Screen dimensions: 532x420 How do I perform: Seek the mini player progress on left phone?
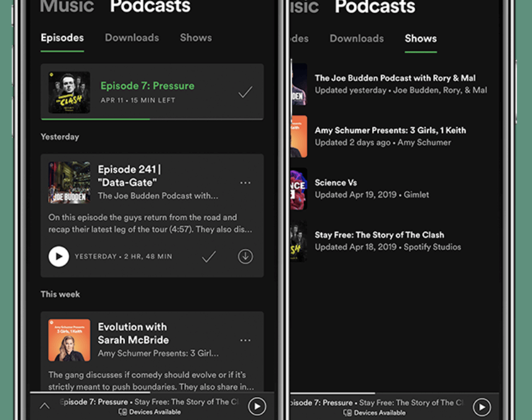(152, 393)
